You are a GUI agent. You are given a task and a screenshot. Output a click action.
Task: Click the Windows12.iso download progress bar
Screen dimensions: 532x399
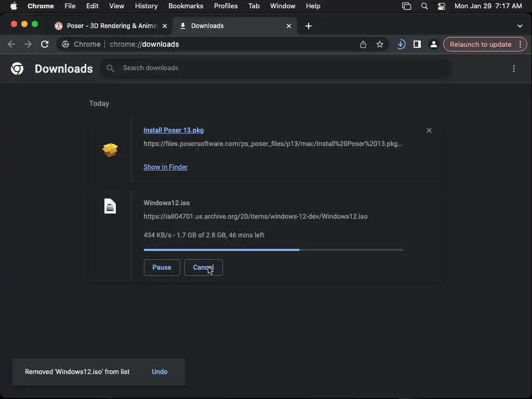tap(273, 250)
